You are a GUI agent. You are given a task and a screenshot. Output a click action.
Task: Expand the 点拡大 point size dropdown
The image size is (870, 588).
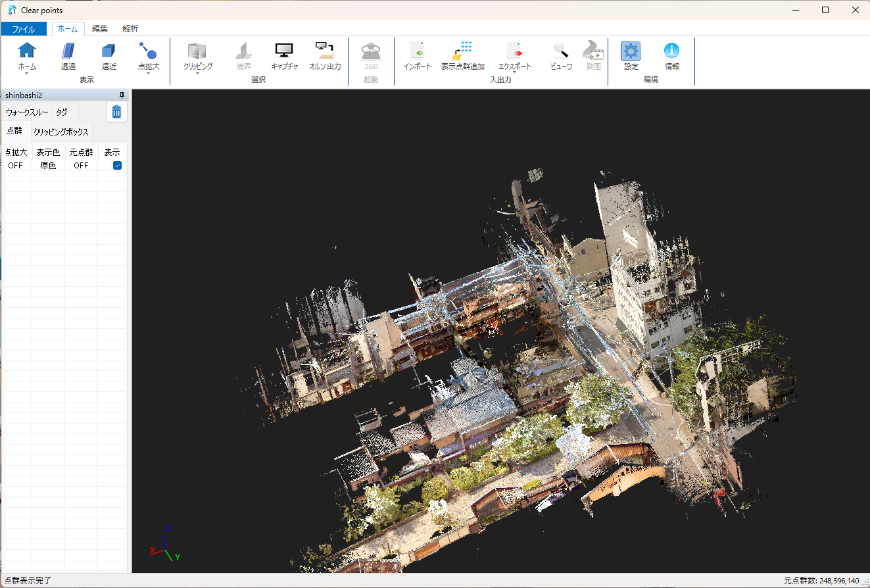point(149,74)
